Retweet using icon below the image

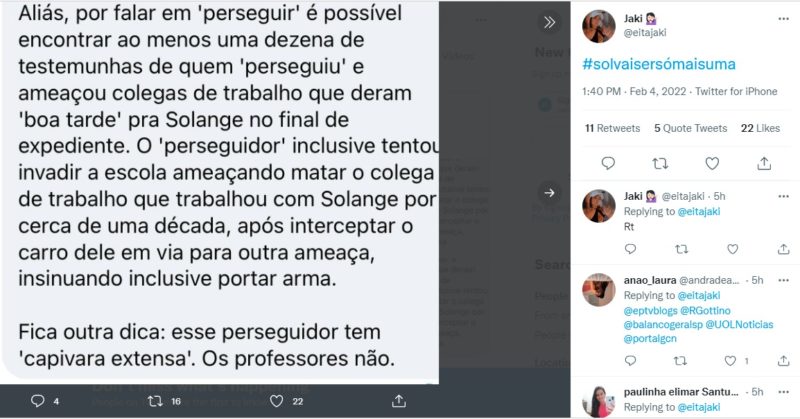point(155,401)
